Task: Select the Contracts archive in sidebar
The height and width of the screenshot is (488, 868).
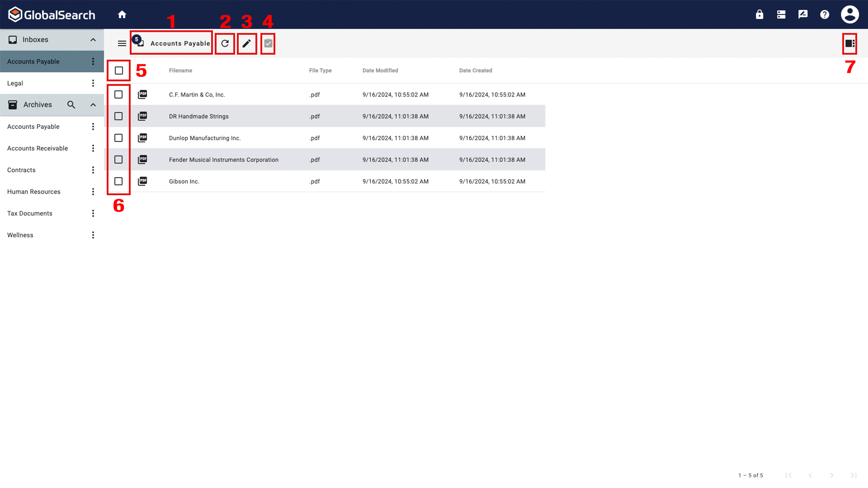Action: (21, 170)
